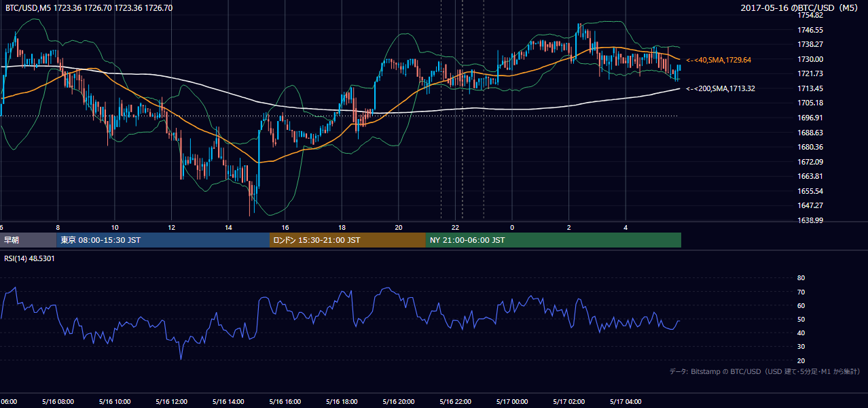868x408 pixels.
Task: Click hour tick 2 on the price chart axis
Action: coord(569,228)
